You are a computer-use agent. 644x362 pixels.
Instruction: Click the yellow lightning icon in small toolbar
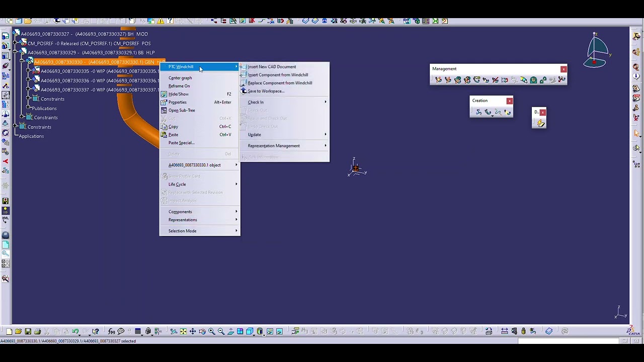tap(540, 123)
